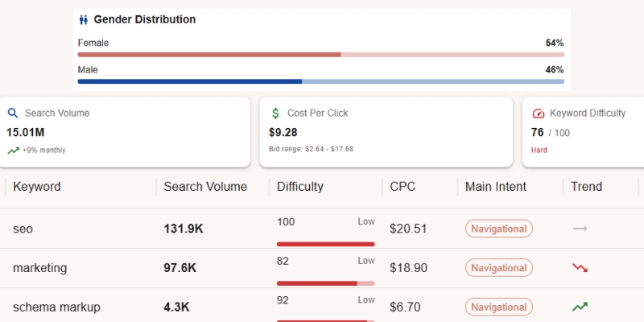Viewport: 644px width, 322px height.
Task: Click the Main Intent column header
Action: tap(496, 187)
